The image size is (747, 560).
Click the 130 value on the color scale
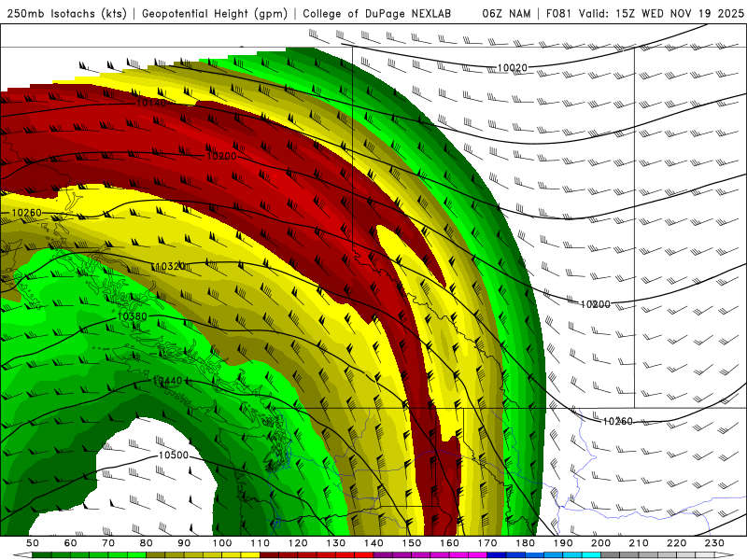click(336, 543)
